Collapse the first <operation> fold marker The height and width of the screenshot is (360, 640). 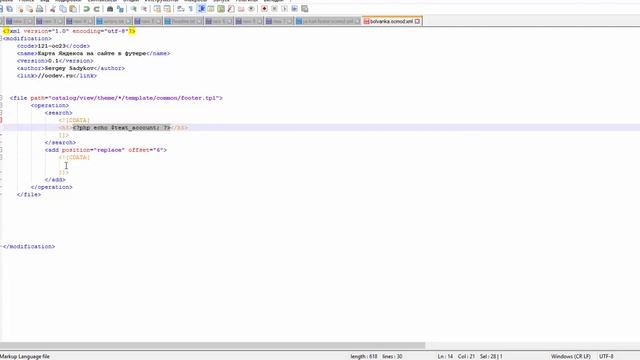(x=1, y=105)
